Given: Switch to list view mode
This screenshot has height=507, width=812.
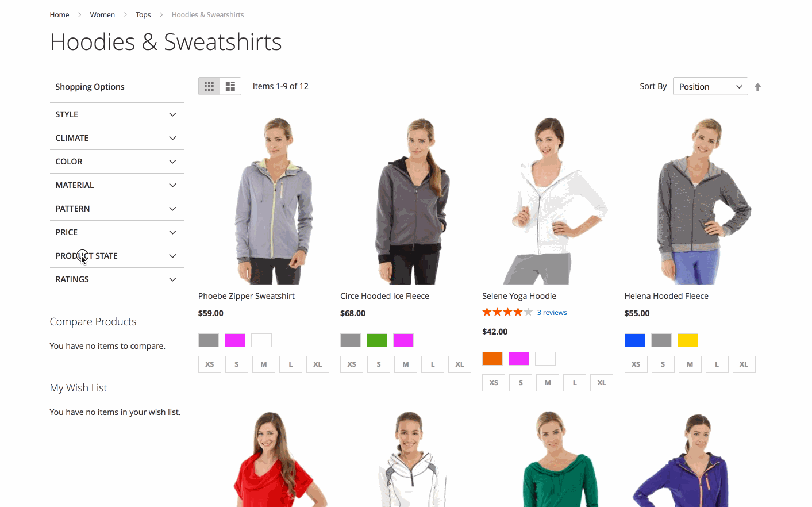Looking at the screenshot, I should (230, 86).
